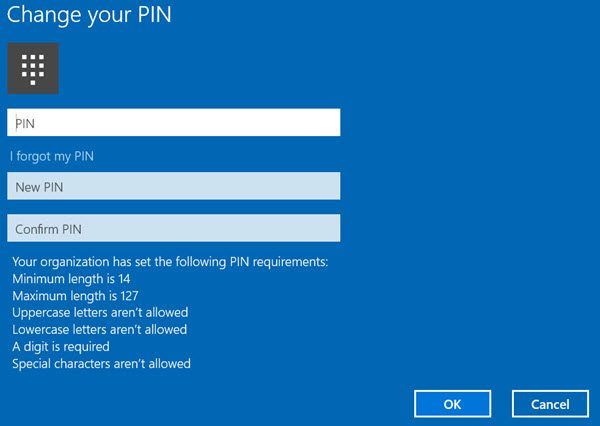Dismiss the dialog with Cancel
The height and width of the screenshot is (426, 600).
[x=549, y=404]
